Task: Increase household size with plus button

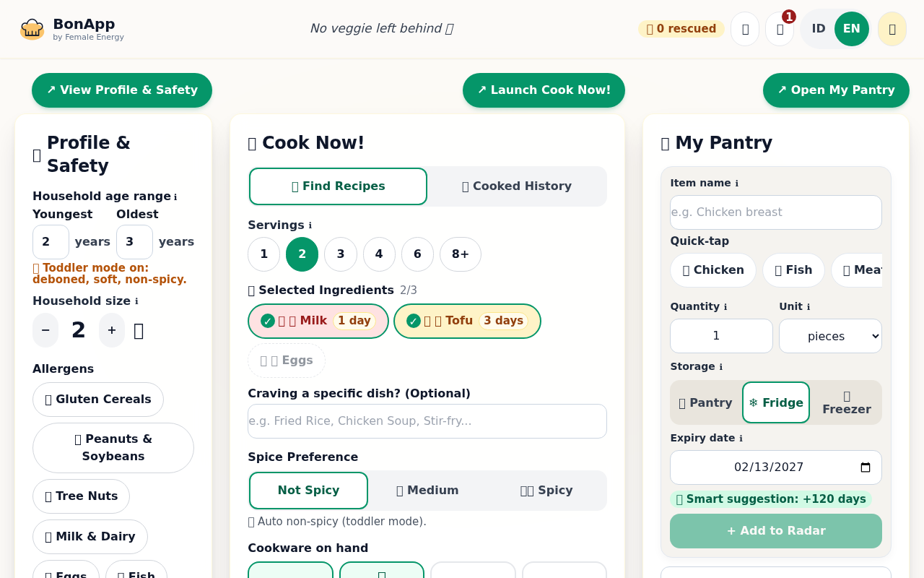Action: [112, 330]
